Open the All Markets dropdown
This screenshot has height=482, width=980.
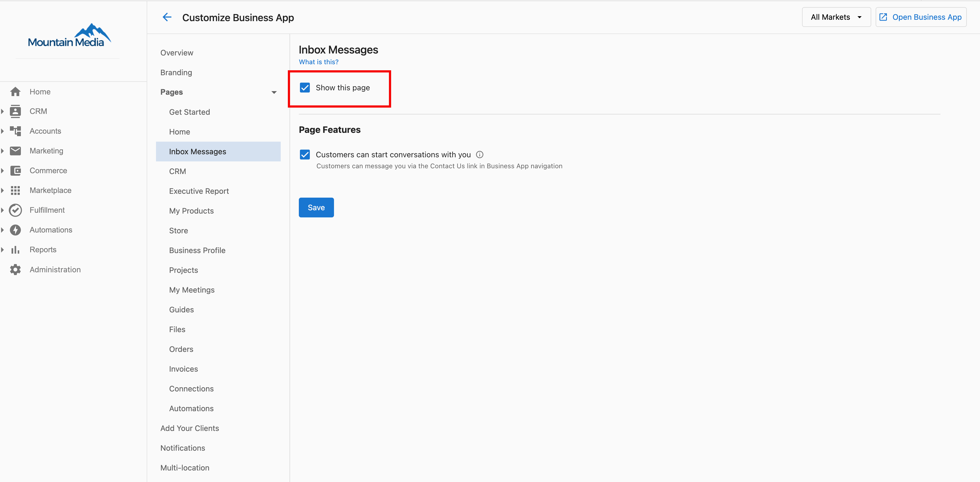(836, 17)
